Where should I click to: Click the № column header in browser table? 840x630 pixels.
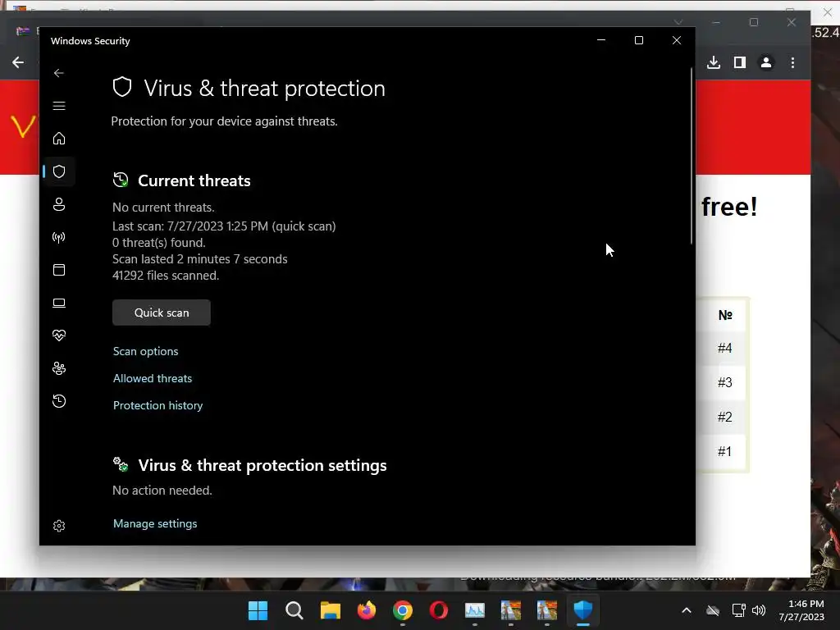pyautogui.click(x=725, y=315)
